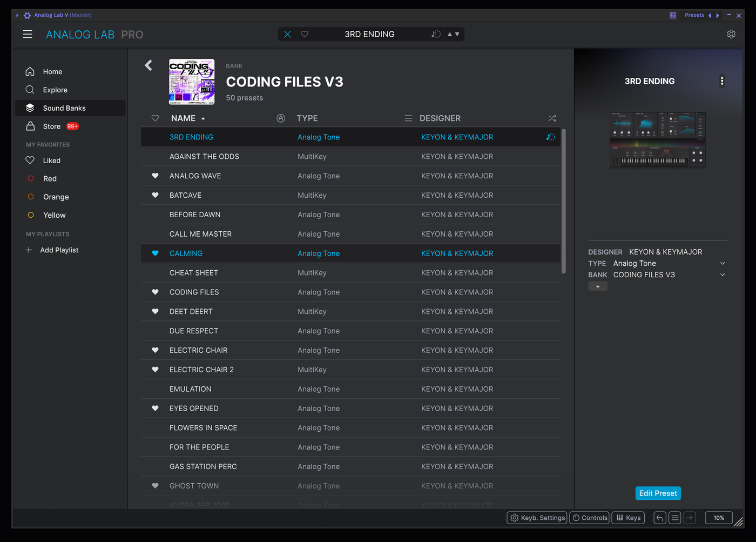The height and width of the screenshot is (542, 756).
Task: Shuffle presets with the shuffle icon
Action: [552, 118]
